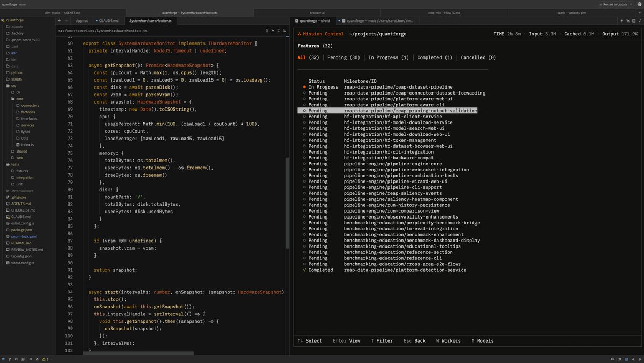Select the Completed (1) filter
Image resolution: width=644 pixels, height=363 pixels.
[435, 57]
